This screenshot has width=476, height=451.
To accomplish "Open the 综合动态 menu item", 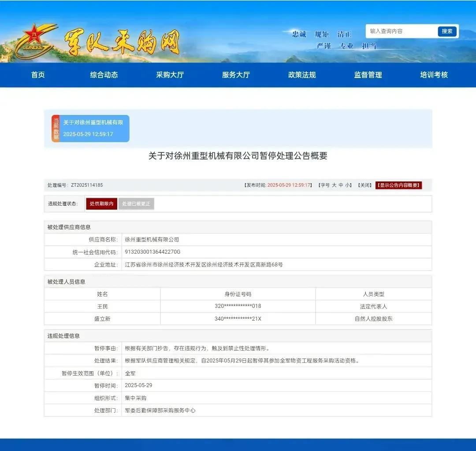I will pyautogui.click(x=104, y=75).
